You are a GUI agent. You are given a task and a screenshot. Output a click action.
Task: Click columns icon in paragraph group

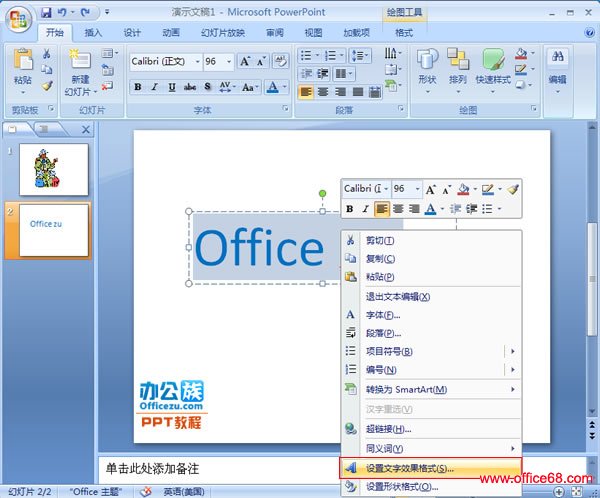coord(341,73)
